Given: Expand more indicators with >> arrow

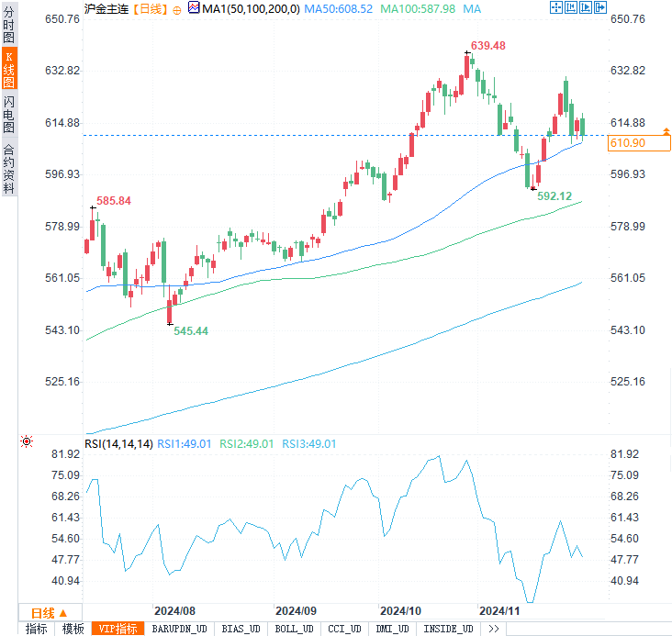Looking at the screenshot, I should pyautogui.click(x=493, y=629).
